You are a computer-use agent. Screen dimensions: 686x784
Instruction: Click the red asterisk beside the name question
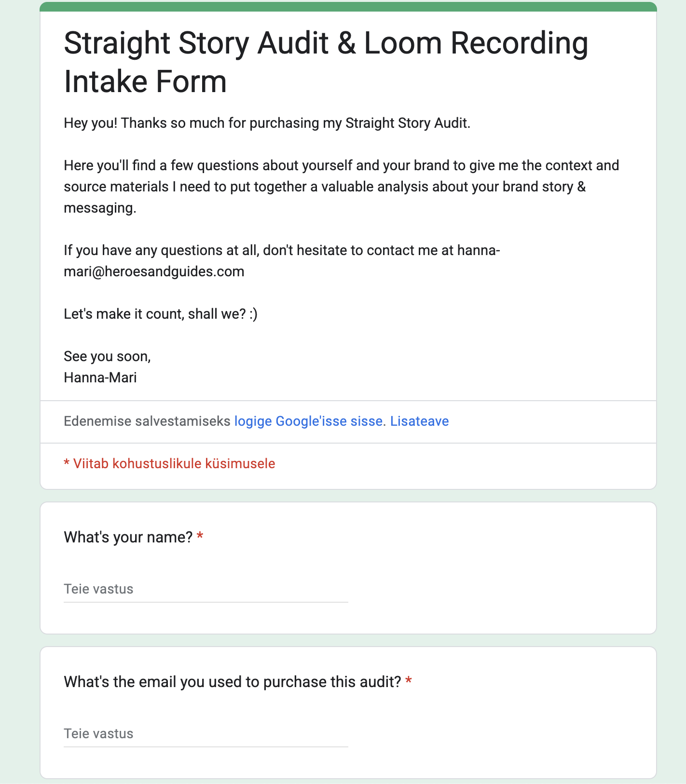tap(200, 537)
